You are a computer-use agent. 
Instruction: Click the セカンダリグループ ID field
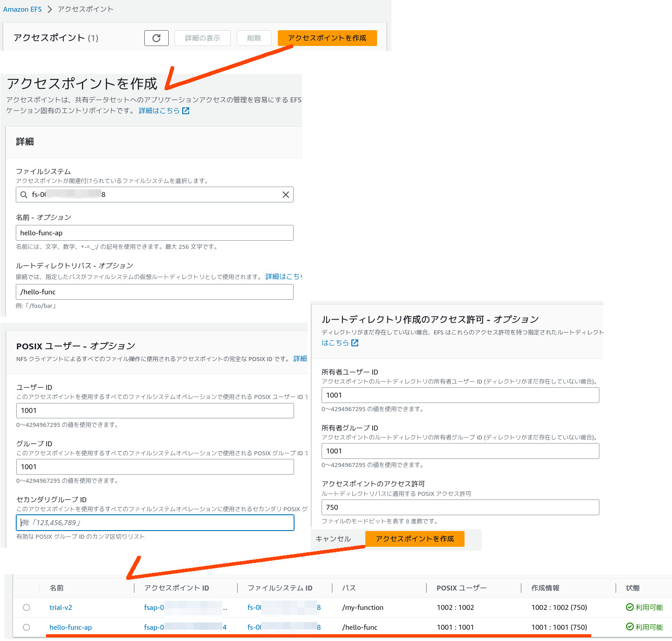[155, 523]
